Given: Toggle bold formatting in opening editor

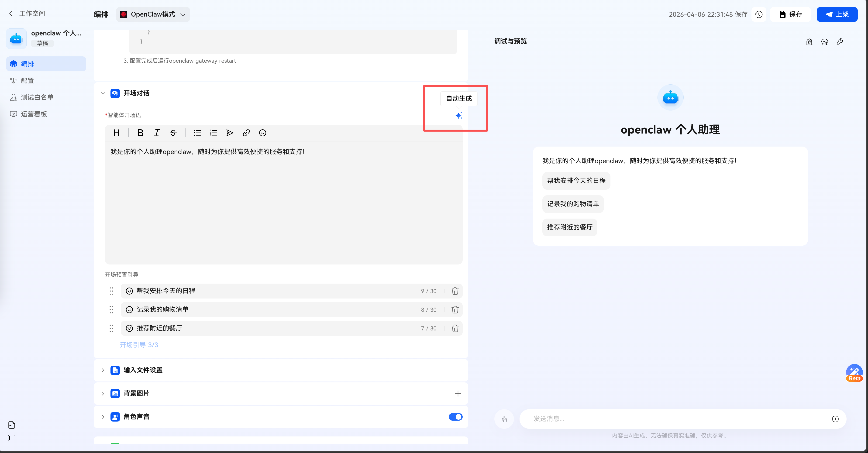Looking at the screenshot, I should click(141, 133).
